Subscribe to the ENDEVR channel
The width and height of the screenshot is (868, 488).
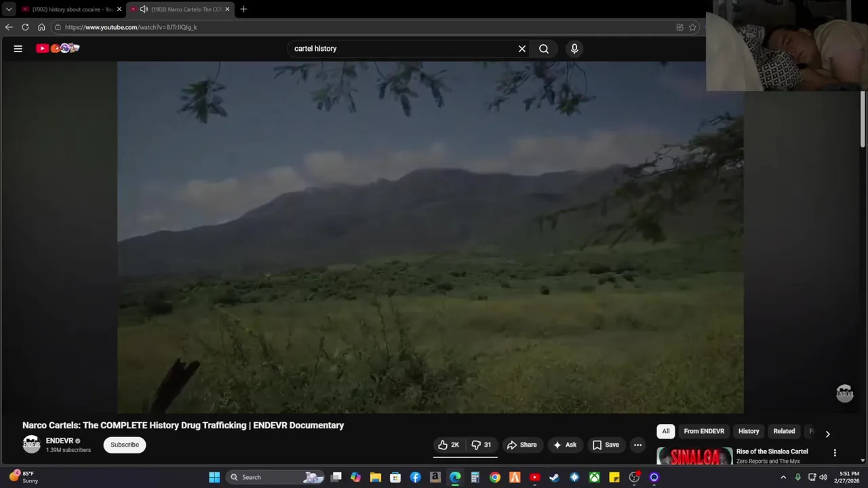125,445
